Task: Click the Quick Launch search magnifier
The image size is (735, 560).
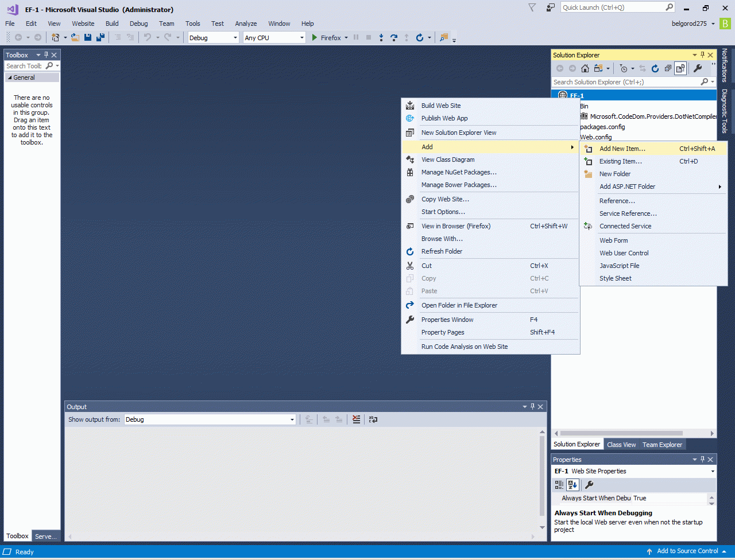Action: click(669, 7)
